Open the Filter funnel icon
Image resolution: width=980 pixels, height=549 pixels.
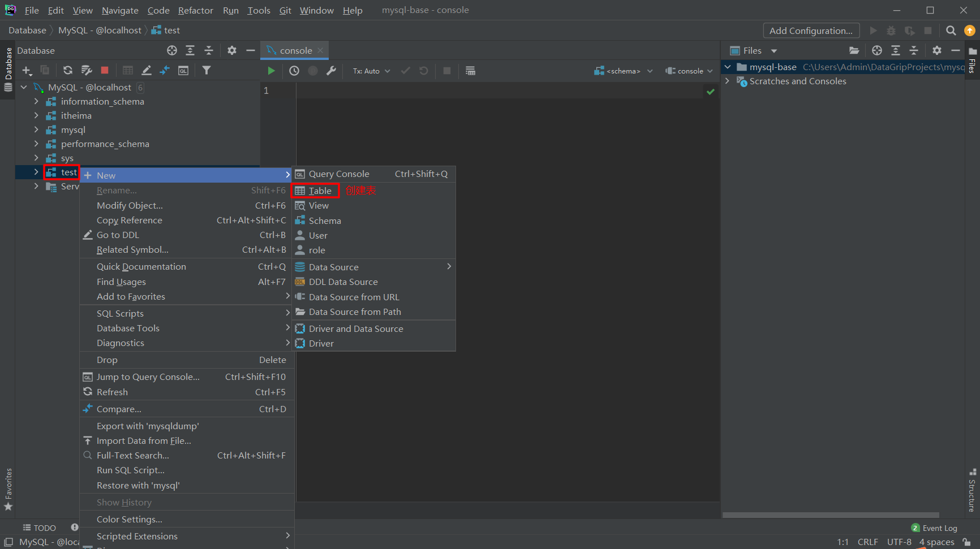pos(207,71)
